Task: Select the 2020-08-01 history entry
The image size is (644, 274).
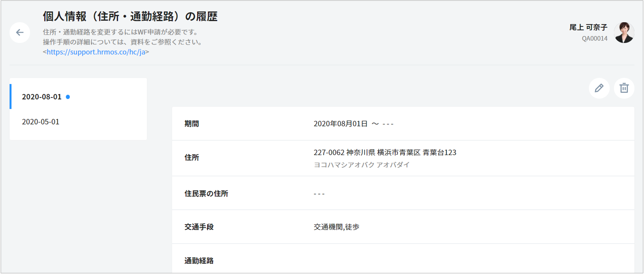Action: pyautogui.click(x=42, y=97)
